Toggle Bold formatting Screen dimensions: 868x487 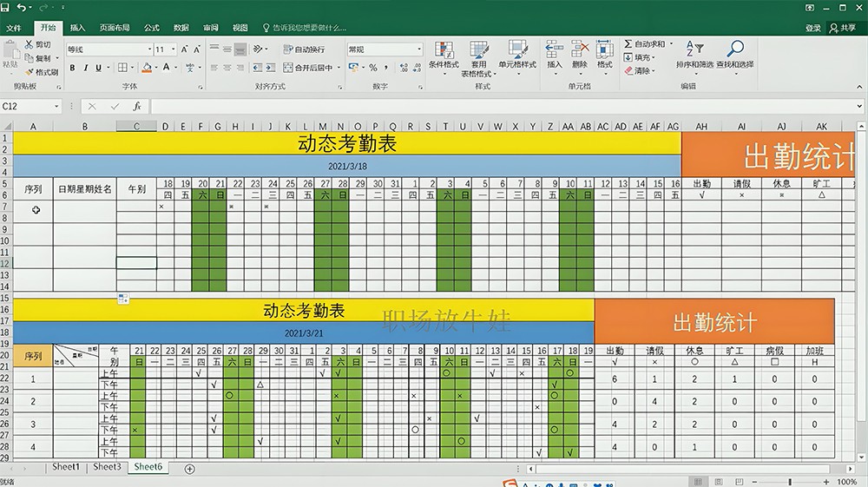tap(72, 68)
